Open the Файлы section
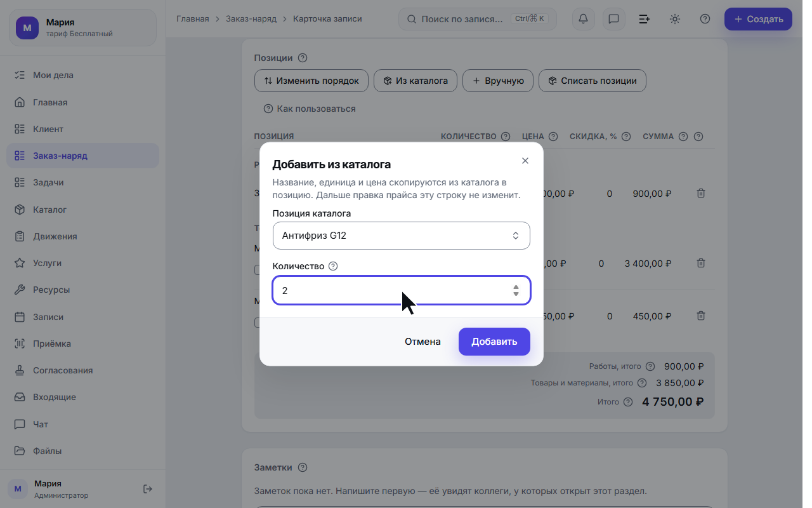The height and width of the screenshot is (508, 812). coord(82,451)
